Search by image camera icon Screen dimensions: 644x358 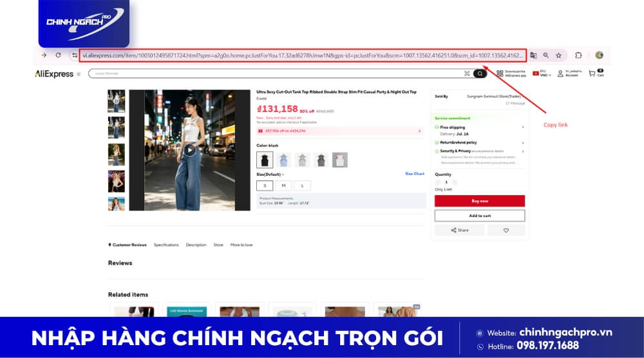[467, 73]
